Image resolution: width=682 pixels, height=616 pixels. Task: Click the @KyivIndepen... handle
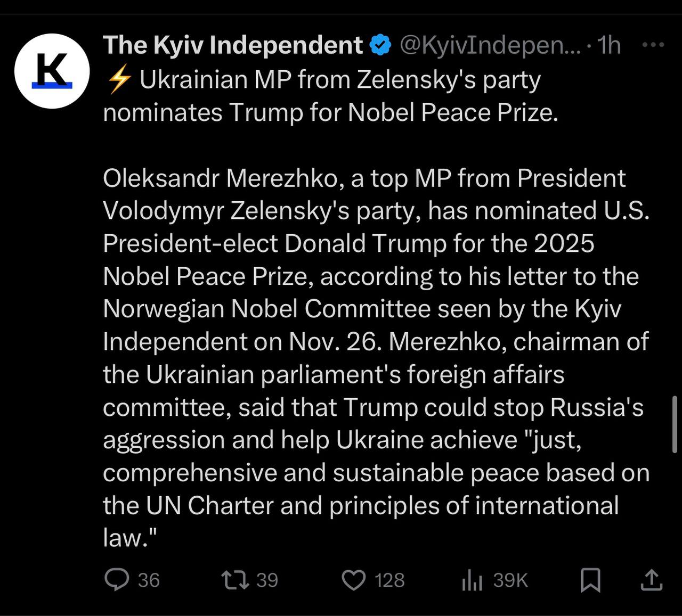pos(490,45)
